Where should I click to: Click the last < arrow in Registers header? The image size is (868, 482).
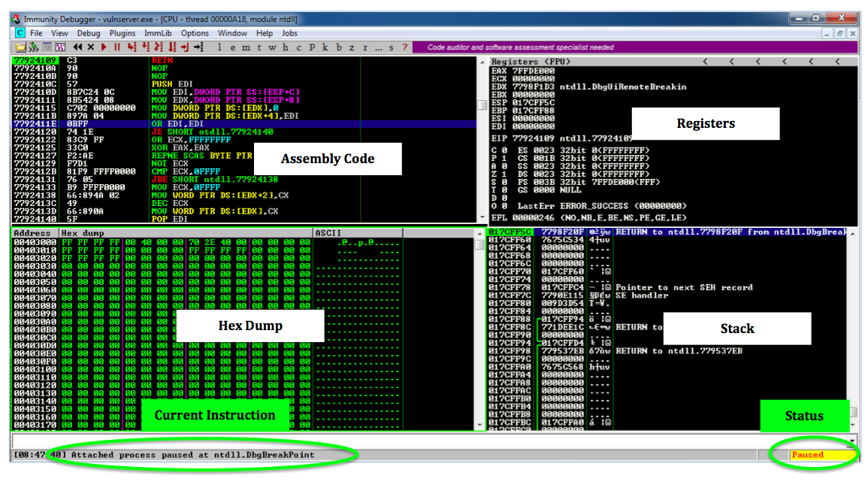point(837,62)
